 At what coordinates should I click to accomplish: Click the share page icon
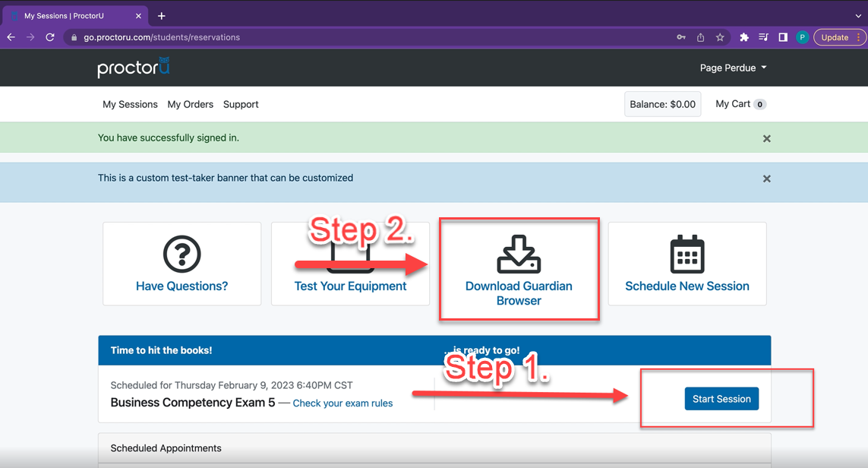coord(700,37)
